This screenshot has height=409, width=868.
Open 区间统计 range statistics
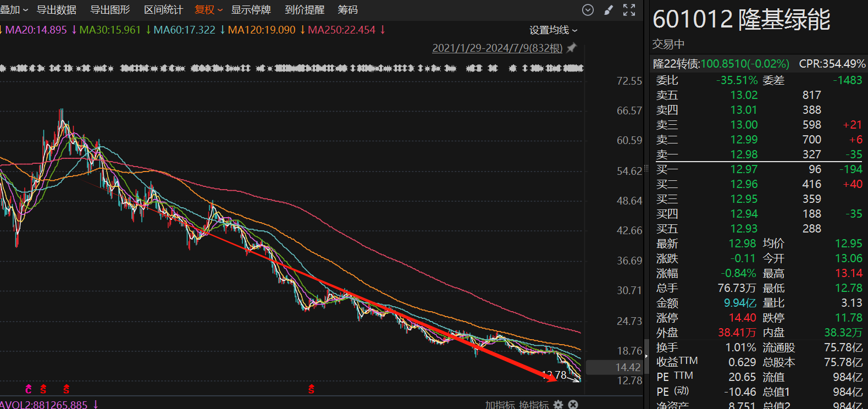pos(163,10)
